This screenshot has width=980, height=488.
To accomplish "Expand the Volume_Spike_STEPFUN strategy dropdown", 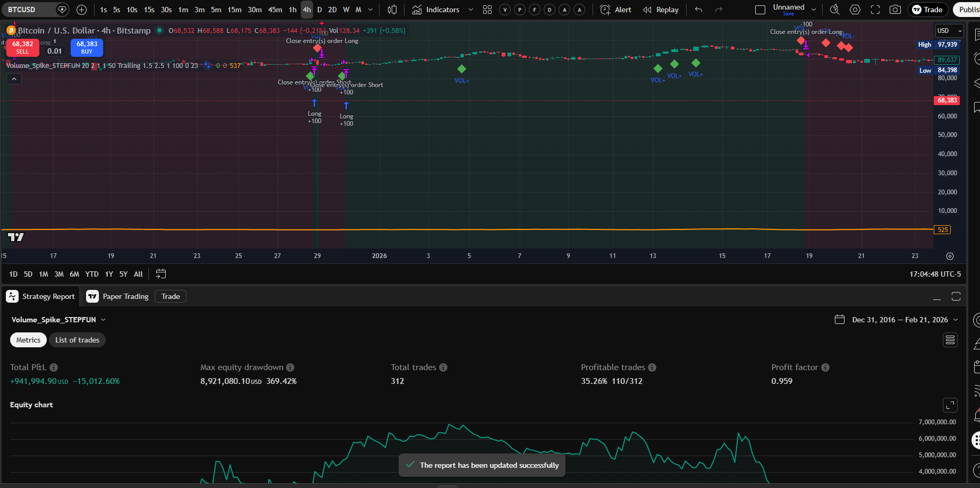I will pos(103,320).
